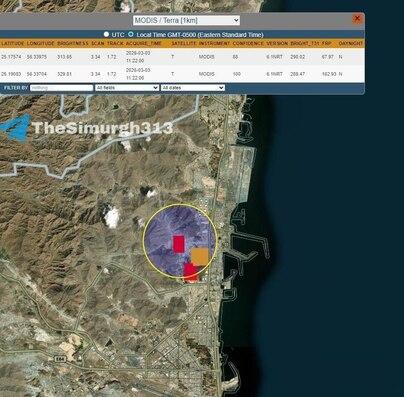
Task: Click the upper red fire detection square
Action: [x=179, y=244]
